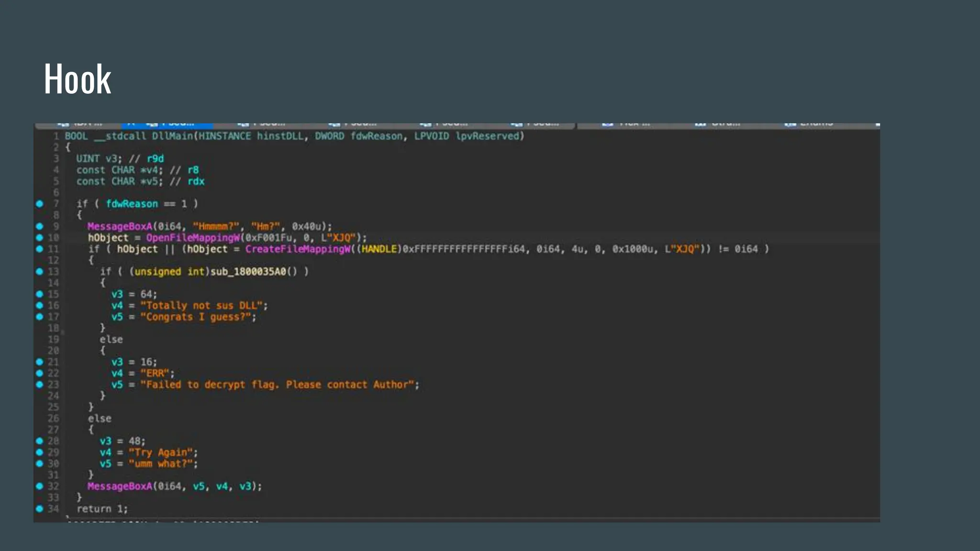Click breakpoint dot beside line 9 MessageBoxA
Image resolution: width=980 pixels, height=551 pixels.
point(40,226)
